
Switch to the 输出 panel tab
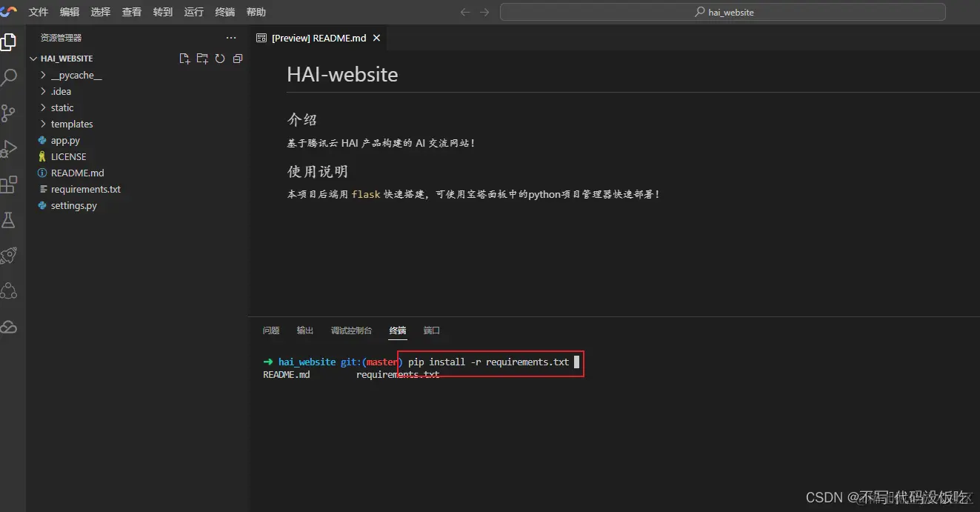305,330
